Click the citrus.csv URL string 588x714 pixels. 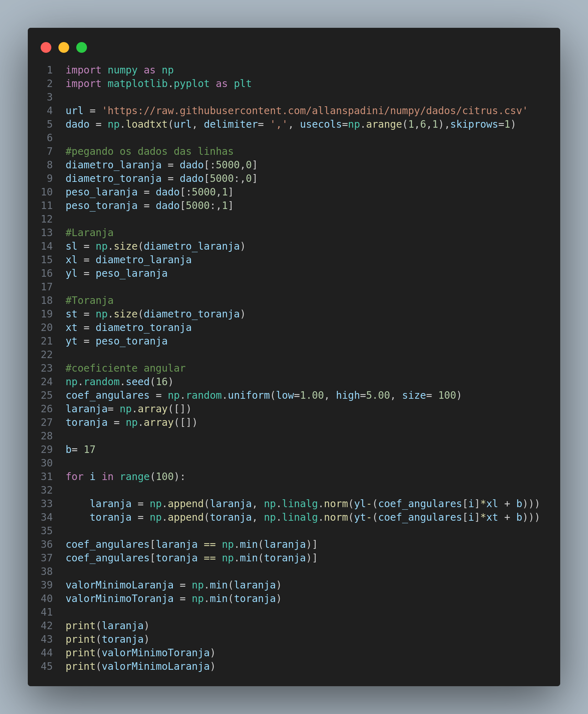pos(315,111)
